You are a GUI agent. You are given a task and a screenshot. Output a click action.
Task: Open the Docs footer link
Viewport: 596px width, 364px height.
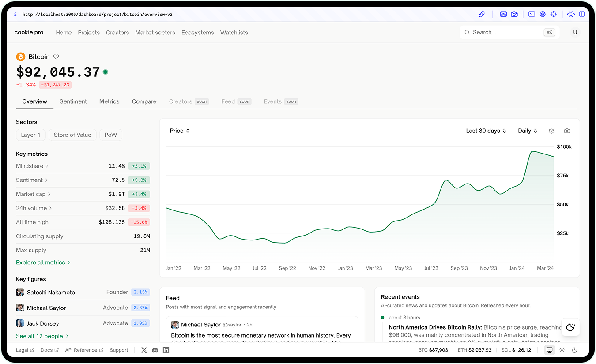[x=49, y=350]
